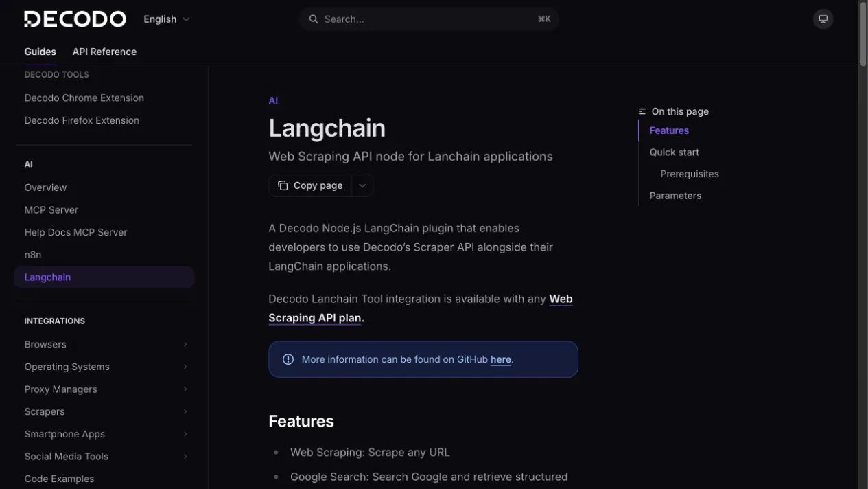Expand the Smartphone Apps chevron
The width and height of the screenshot is (868, 489).
tap(185, 434)
